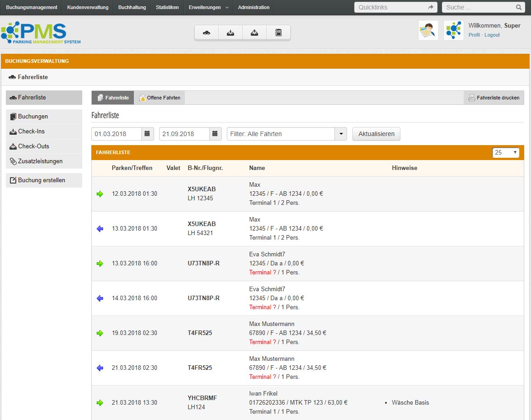The width and height of the screenshot is (531, 420).
Task: Click the printer icon of Fahrerliste drucken
Action: (471, 98)
